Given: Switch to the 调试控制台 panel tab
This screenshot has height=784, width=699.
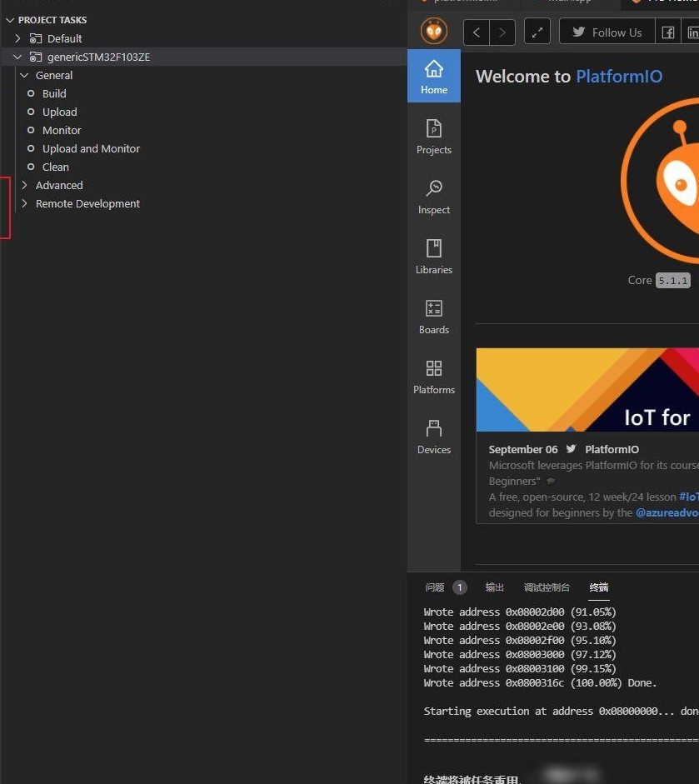Looking at the screenshot, I should (547, 587).
